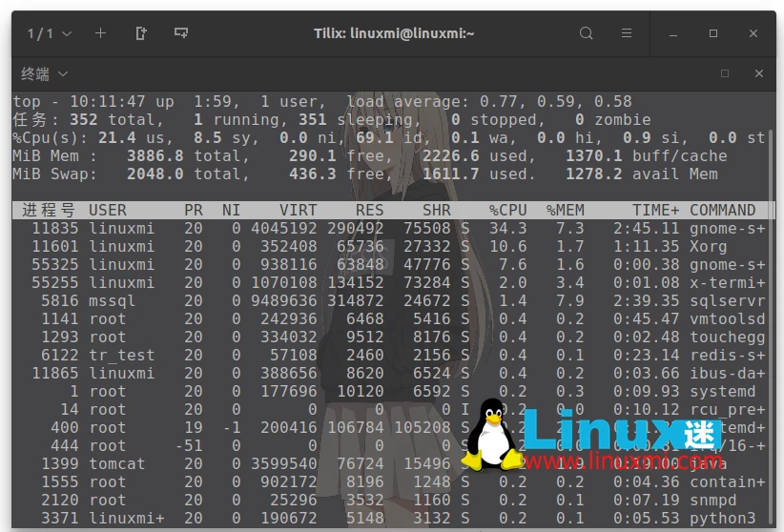This screenshot has height=532, width=784.
Task: Close the Tilix window
Action: (753, 33)
